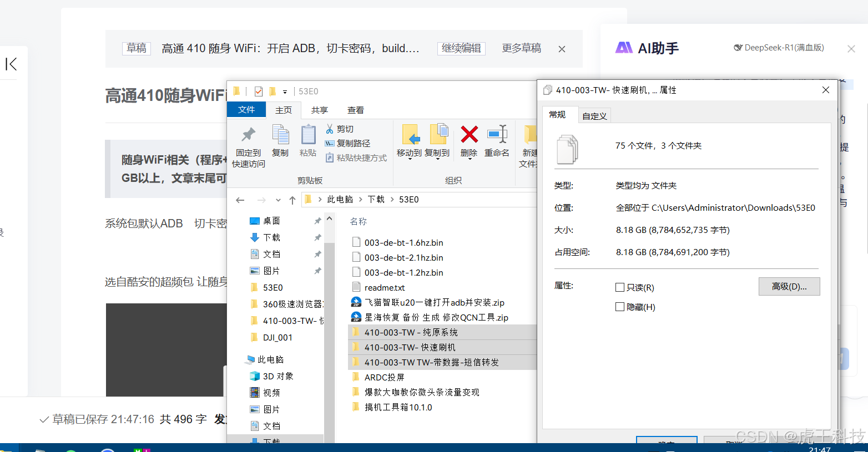Image resolution: width=868 pixels, height=452 pixels.
Task: Select pinned 图片 in quick access
Action: (271, 271)
